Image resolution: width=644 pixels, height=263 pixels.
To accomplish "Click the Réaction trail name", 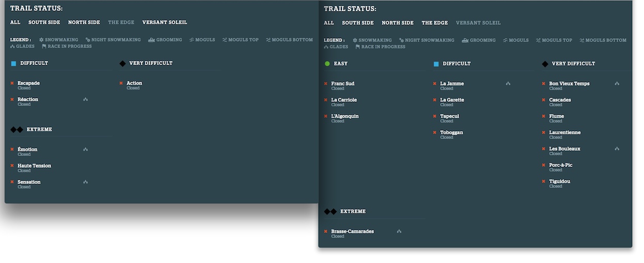I will pyautogui.click(x=28, y=99).
